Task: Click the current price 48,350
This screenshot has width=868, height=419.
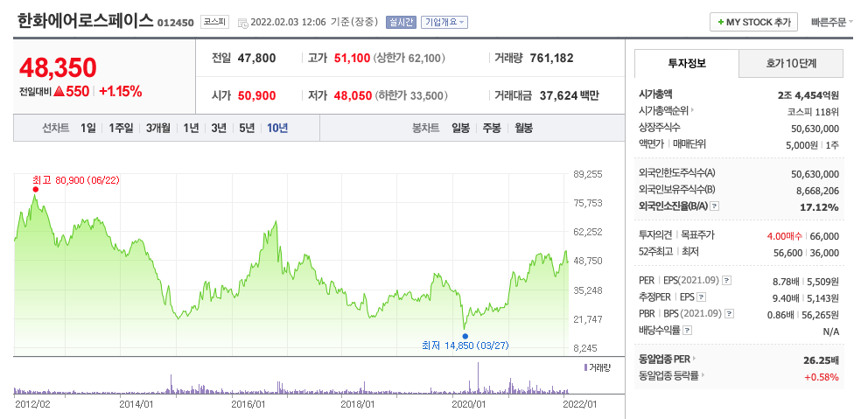Action: click(58, 67)
